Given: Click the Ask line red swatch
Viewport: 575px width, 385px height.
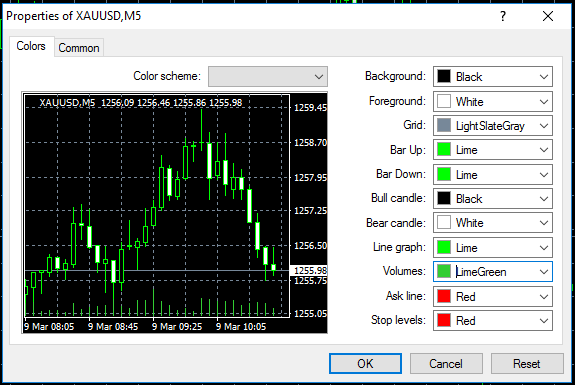Looking at the screenshot, I should click(x=444, y=296).
